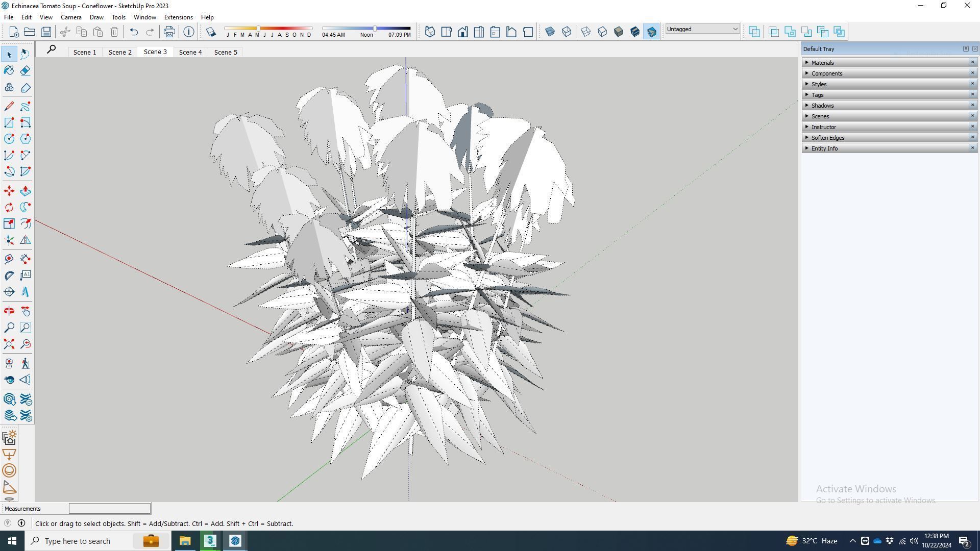
Task: Select the Circle drawing tool
Action: coord(9,139)
